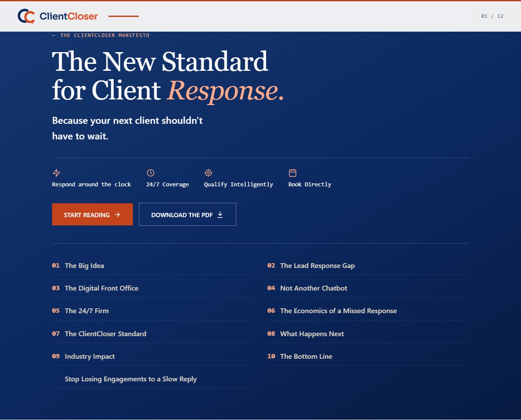Open the ClientCloser wordmark link

click(x=69, y=16)
